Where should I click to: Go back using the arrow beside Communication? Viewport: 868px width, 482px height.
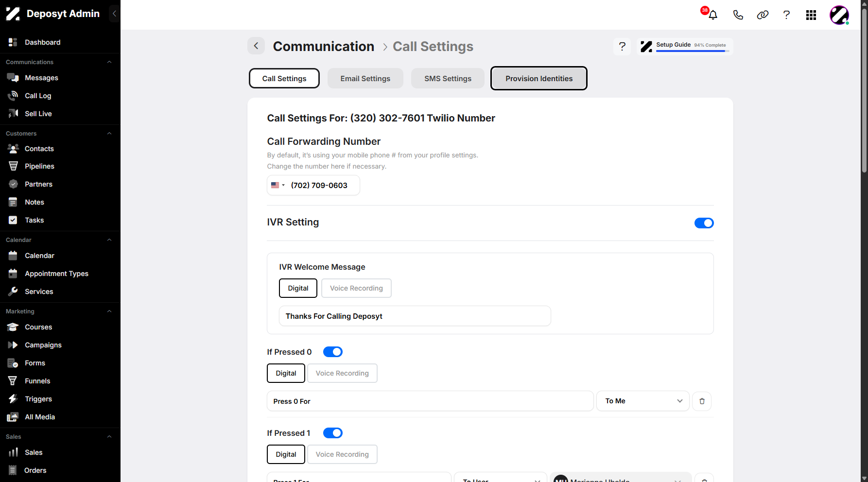click(x=256, y=46)
